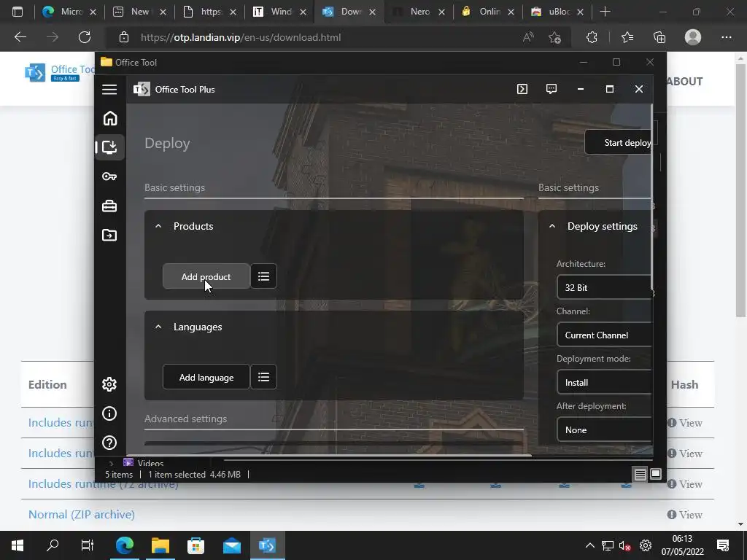Viewport: 747px width, 560px height.
Task: Open Edge settings and more menu
Action: click(726, 37)
